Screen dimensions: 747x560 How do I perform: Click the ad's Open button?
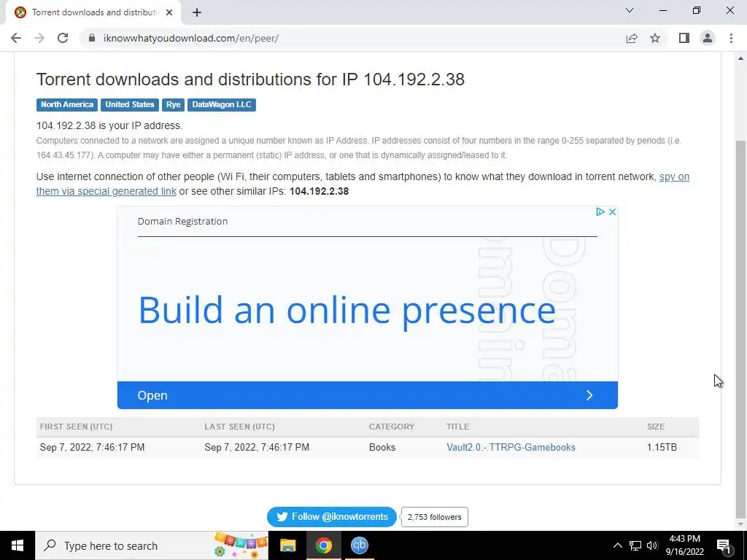tap(368, 395)
